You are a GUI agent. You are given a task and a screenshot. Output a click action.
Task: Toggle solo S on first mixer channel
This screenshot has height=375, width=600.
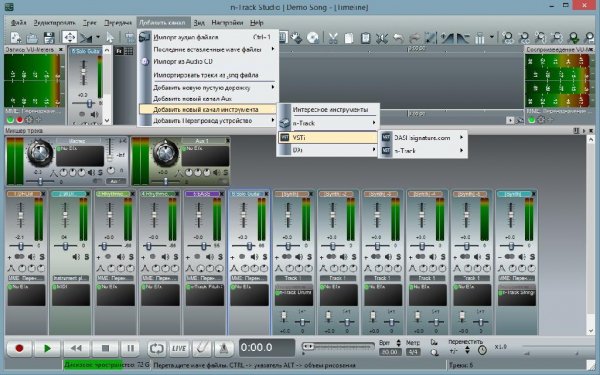[42, 257]
